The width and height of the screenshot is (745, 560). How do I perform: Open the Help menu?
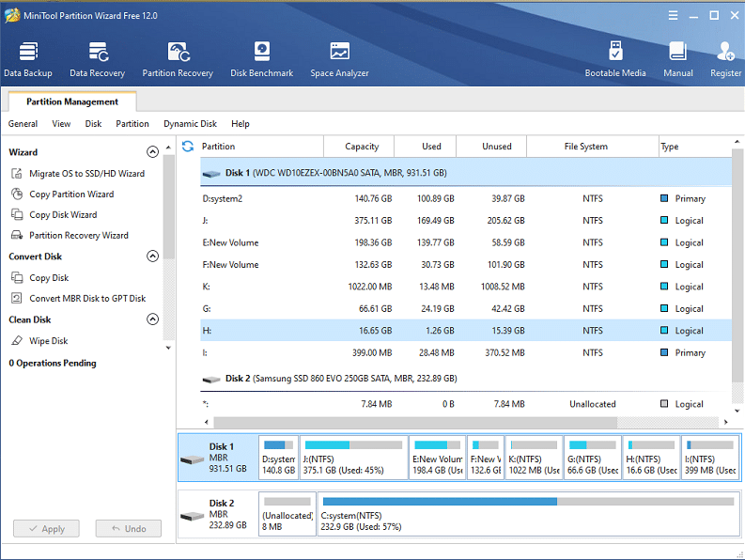(241, 124)
